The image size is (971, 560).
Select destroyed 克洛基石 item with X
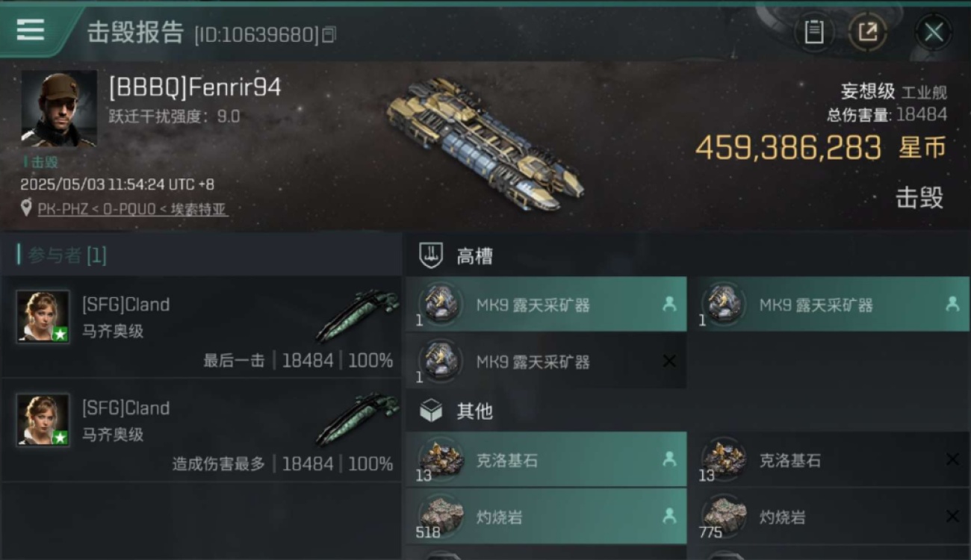click(x=828, y=460)
